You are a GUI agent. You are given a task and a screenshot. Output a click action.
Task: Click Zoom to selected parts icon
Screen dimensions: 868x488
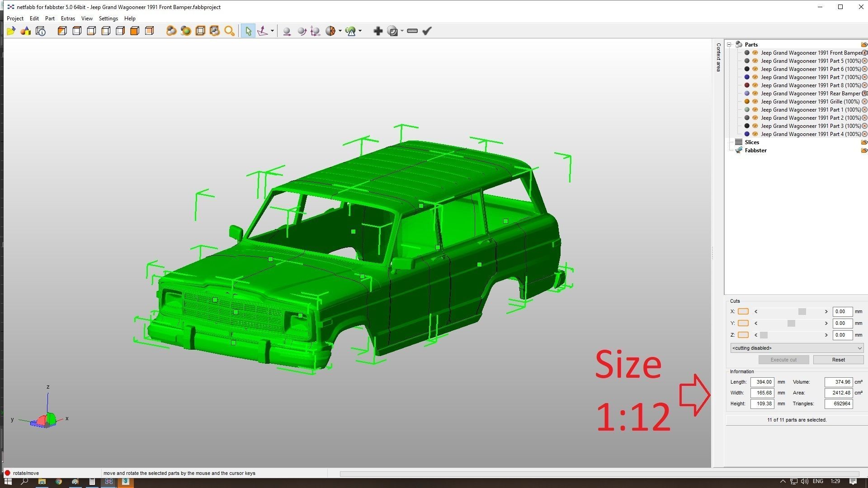click(x=171, y=31)
